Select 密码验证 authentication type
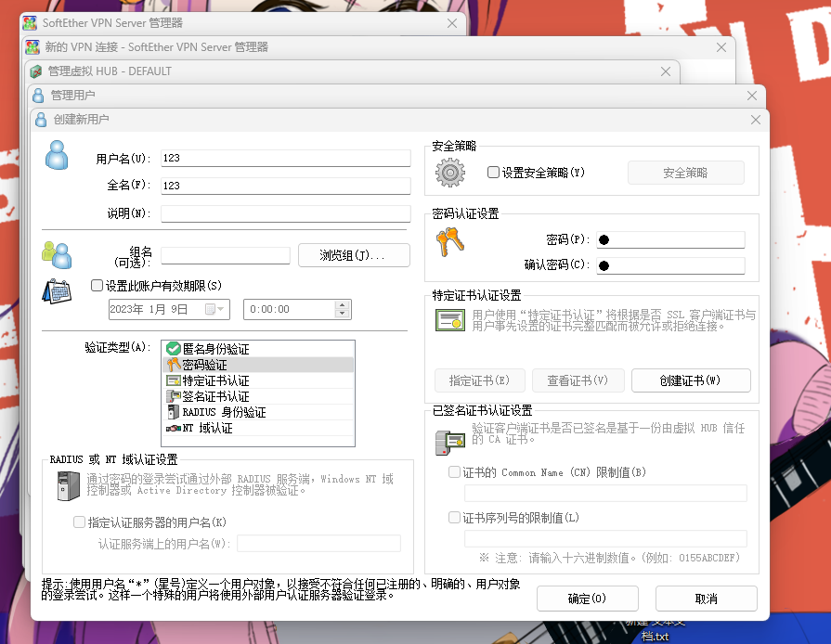Image resolution: width=831 pixels, height=644 pixels. 257,365
